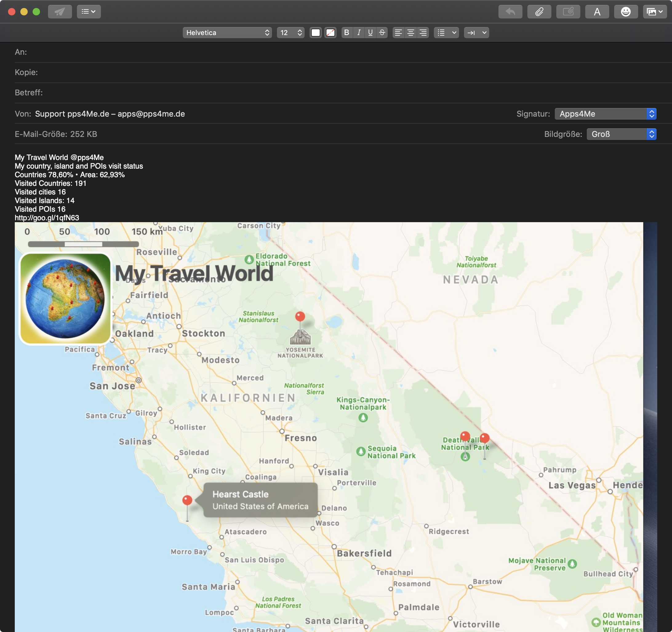The width and height of the screenshot is (672, 632).
Task: Center align text
Action: click(x=411, y=33)
